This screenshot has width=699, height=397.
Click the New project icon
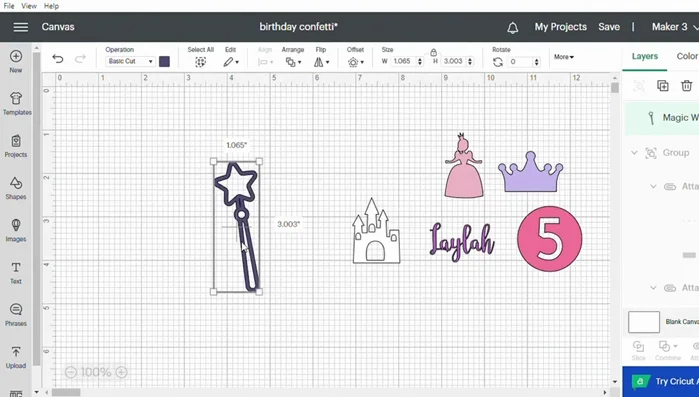click(16, 56)
